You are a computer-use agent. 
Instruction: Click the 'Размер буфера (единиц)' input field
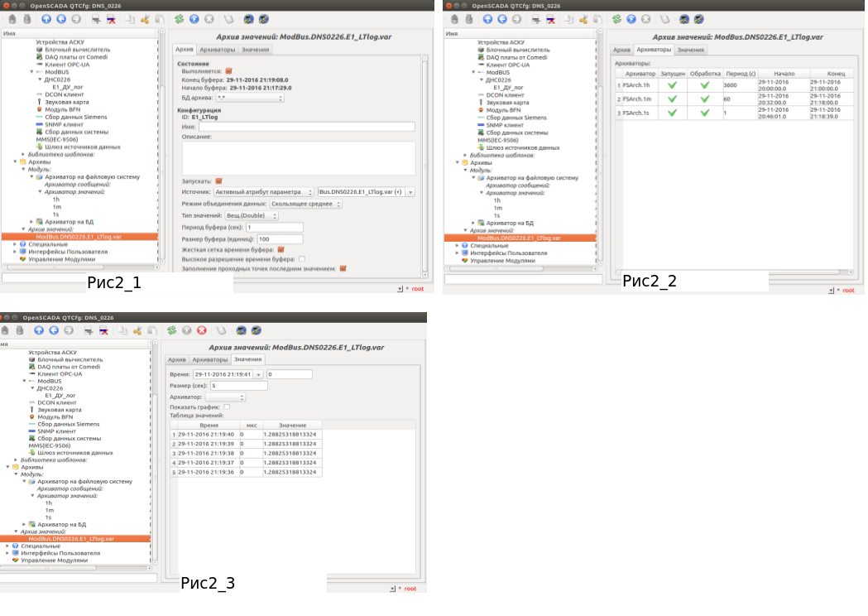point(275,238)
